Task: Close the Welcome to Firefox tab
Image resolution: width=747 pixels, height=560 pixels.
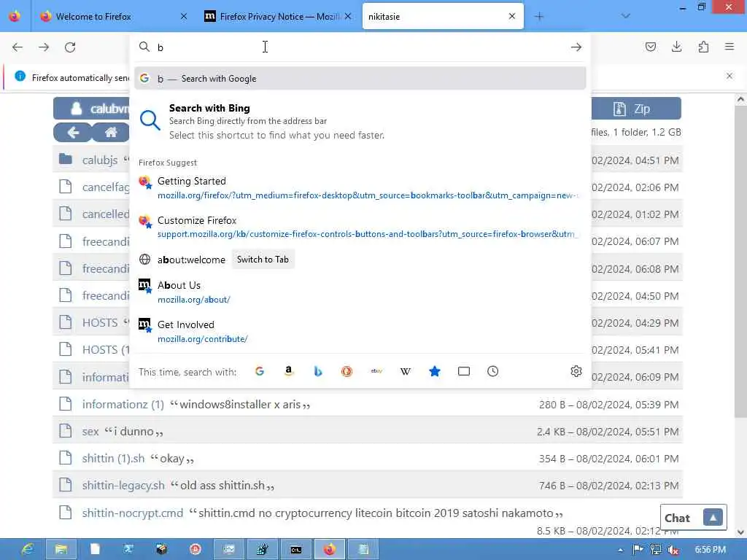Action: point(184,16)
